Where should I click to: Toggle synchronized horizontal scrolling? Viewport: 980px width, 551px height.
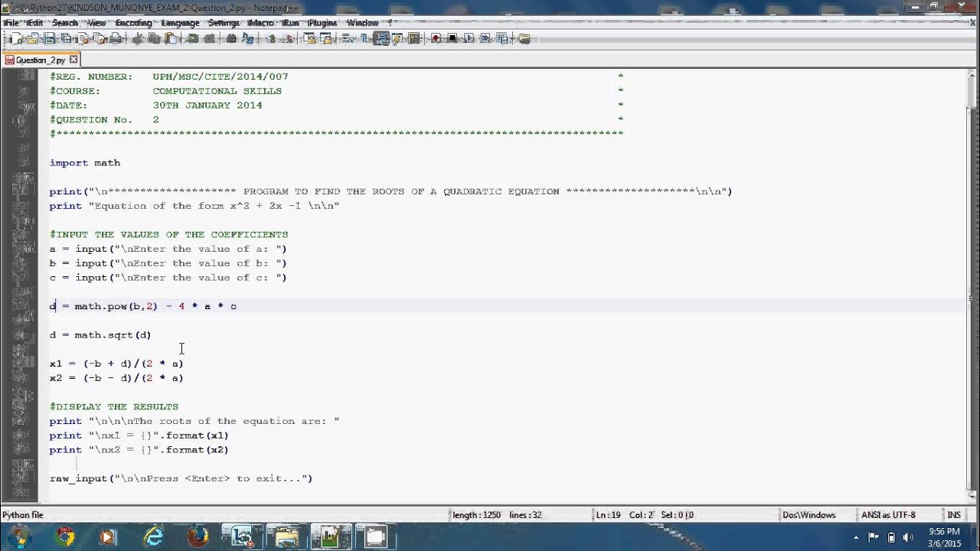[325, 38]
